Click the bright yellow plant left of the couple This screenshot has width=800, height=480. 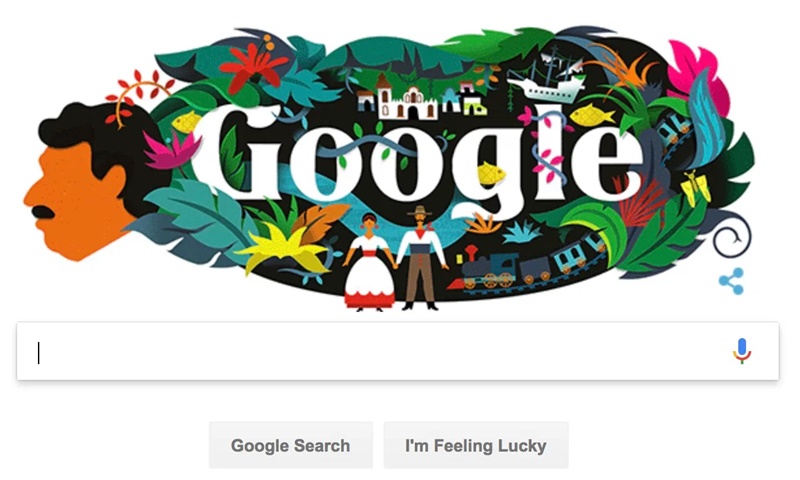284,250
